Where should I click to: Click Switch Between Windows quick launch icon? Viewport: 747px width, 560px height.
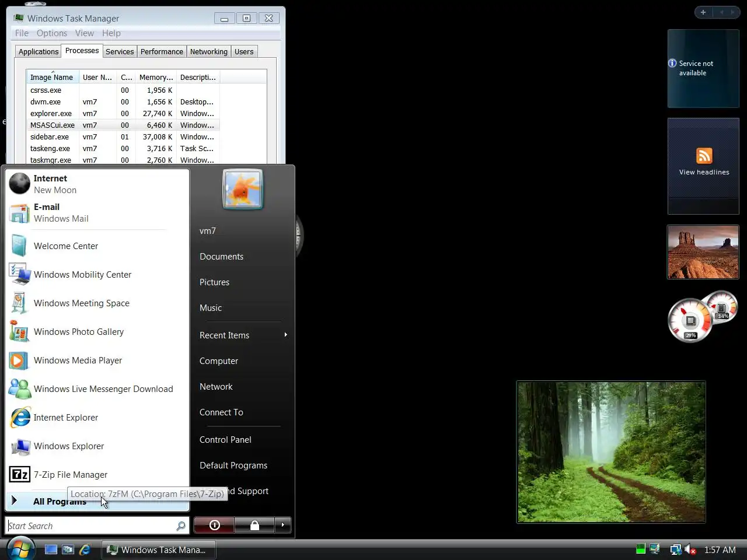(68, 549)
